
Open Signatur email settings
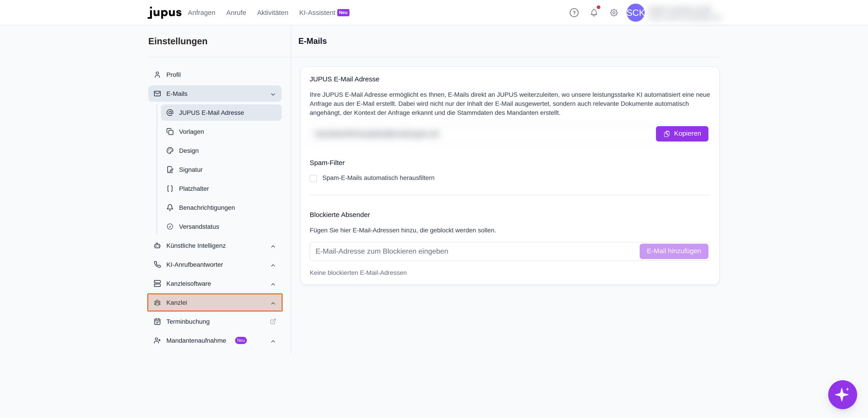click(x=221, y=170)
